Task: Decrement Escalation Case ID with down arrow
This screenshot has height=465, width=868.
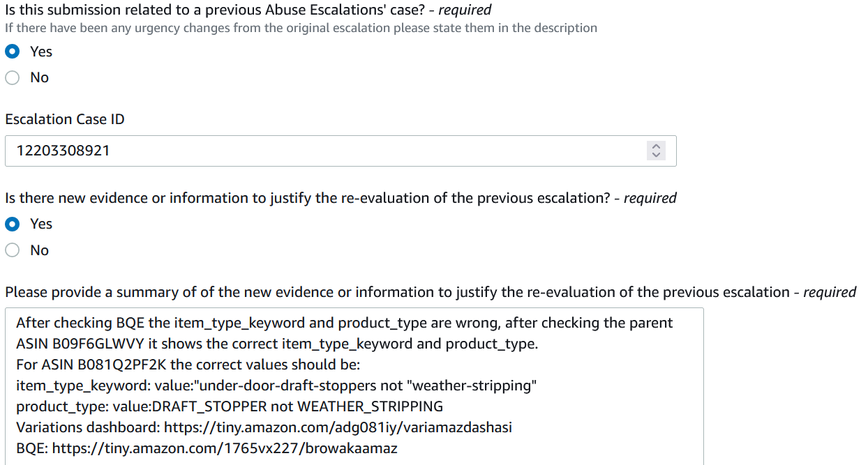Action: click(655, 155)
